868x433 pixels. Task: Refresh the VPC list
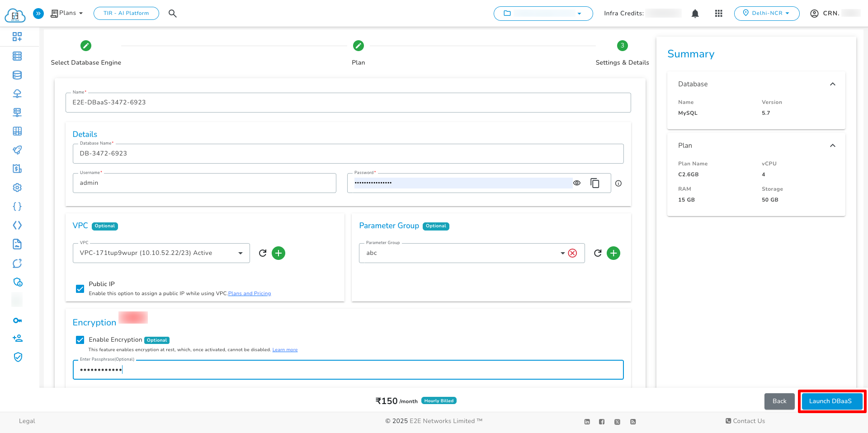coord(263,253)
